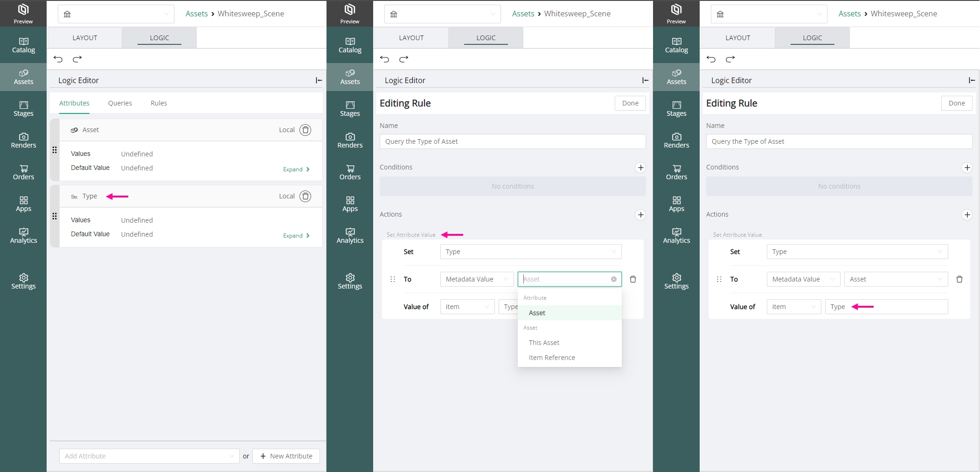Click the redo arrow above the Attributes tab
Viewport: 980px width, 472px height.
[77, 59]
